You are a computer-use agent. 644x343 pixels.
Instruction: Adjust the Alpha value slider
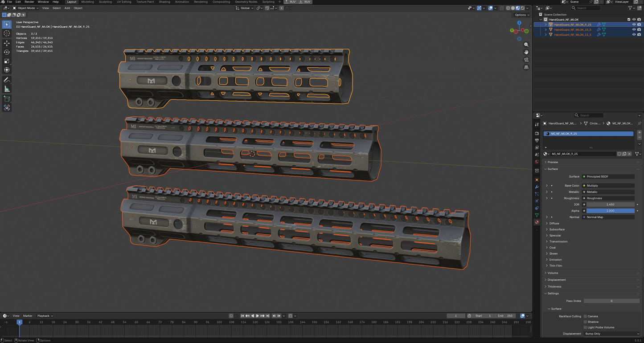pyautogui.click(x=610, y=211)
